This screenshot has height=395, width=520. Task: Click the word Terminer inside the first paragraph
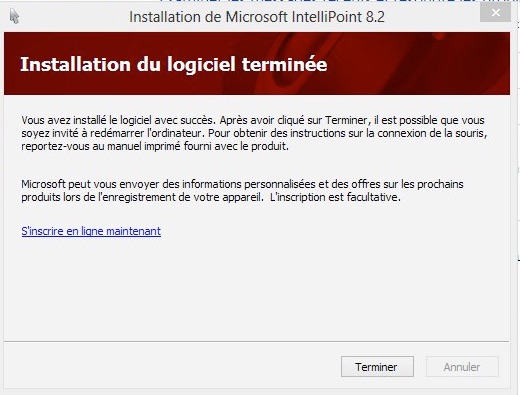(347, 120)
